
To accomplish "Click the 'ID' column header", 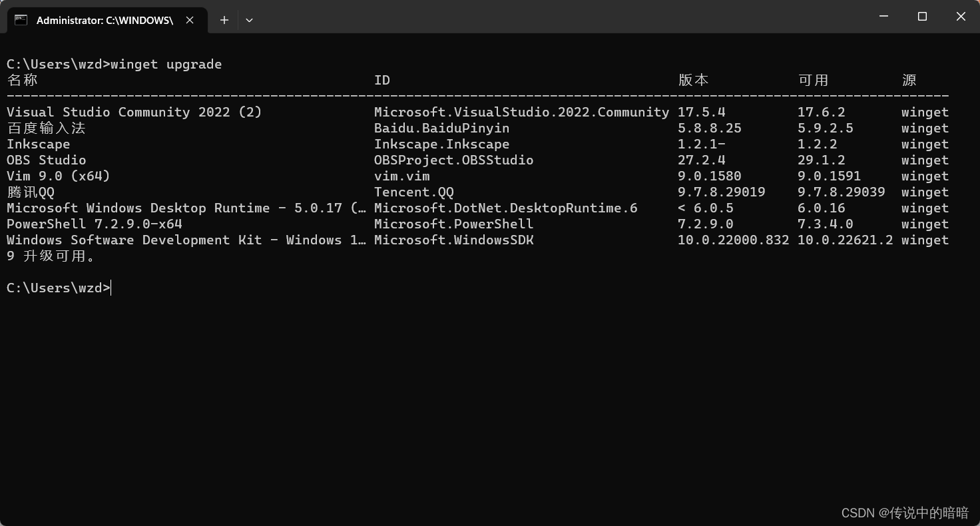I will click(x=382, y=80).
